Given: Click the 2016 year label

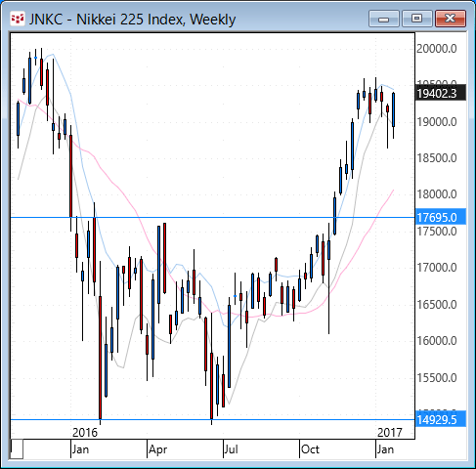Looking at the screenshot, I should pos(85,433).
